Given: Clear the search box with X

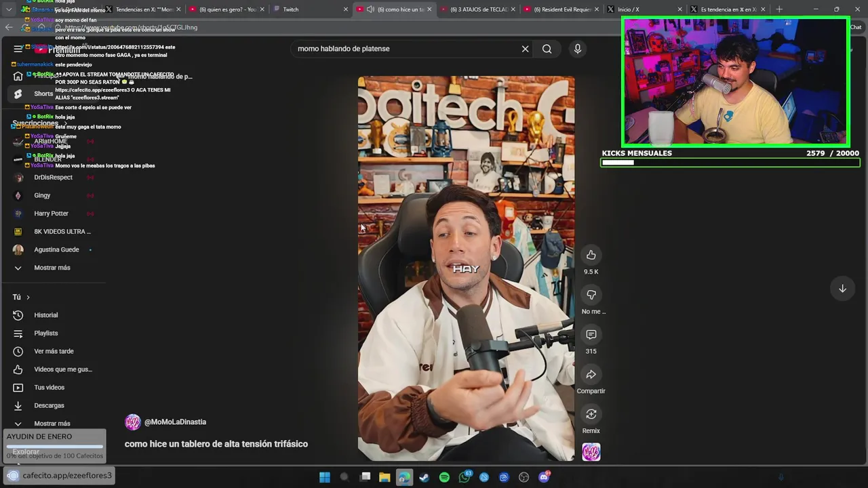Looking at the screenshot, I should [525, 49].
